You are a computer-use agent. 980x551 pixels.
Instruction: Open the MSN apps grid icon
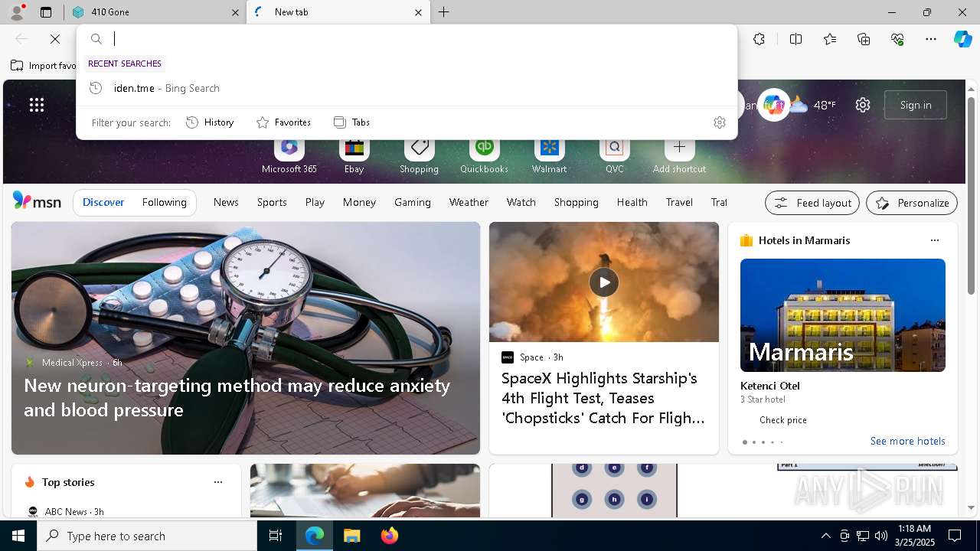pos(37,105)
